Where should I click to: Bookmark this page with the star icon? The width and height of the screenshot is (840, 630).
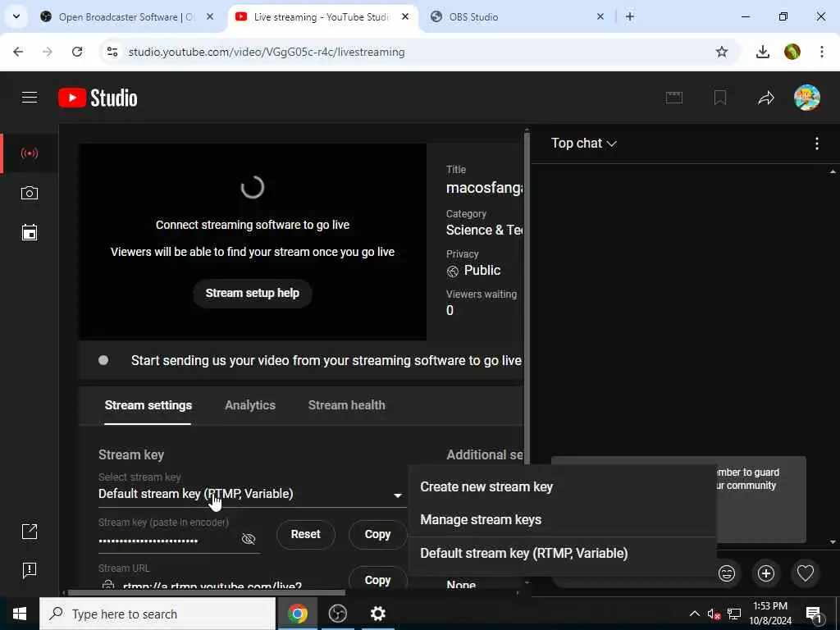coord(722,52)
